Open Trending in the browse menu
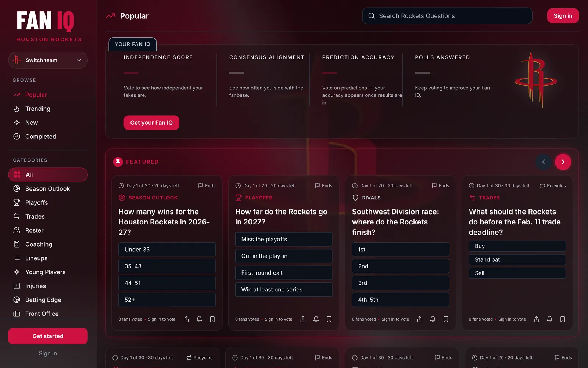 click(48, 109)
